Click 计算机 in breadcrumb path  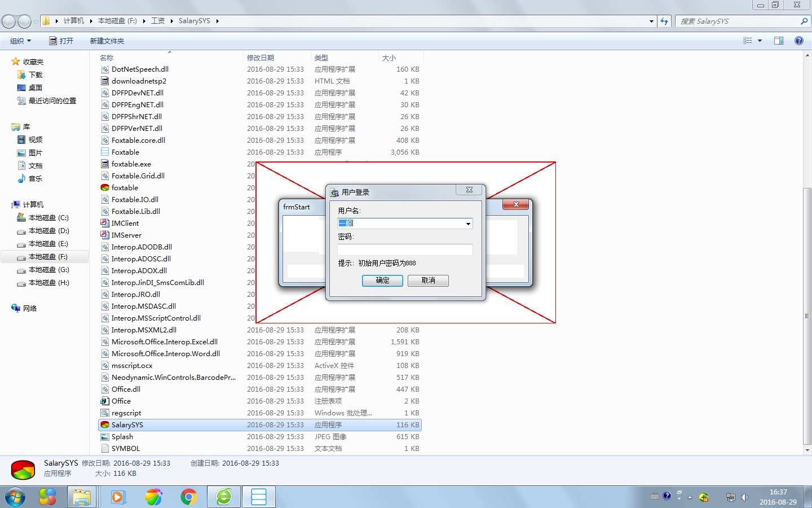pyautogui.click(x=74, y=21)
